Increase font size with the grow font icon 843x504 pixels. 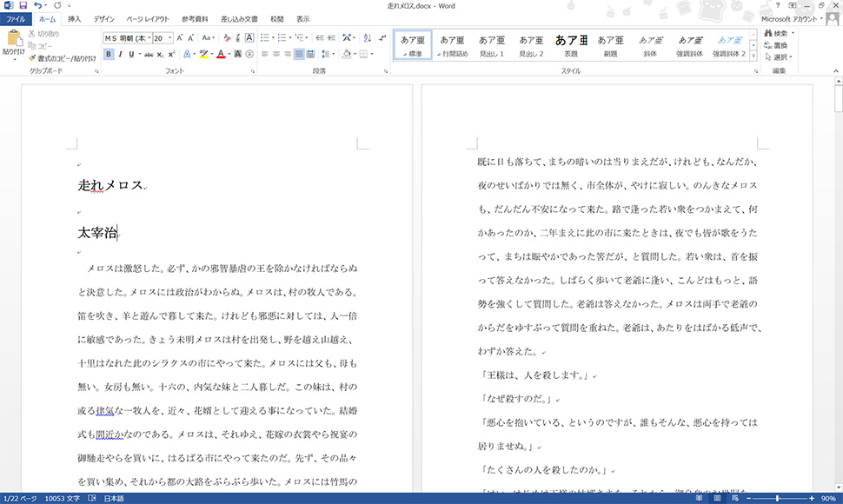(180, 38)
